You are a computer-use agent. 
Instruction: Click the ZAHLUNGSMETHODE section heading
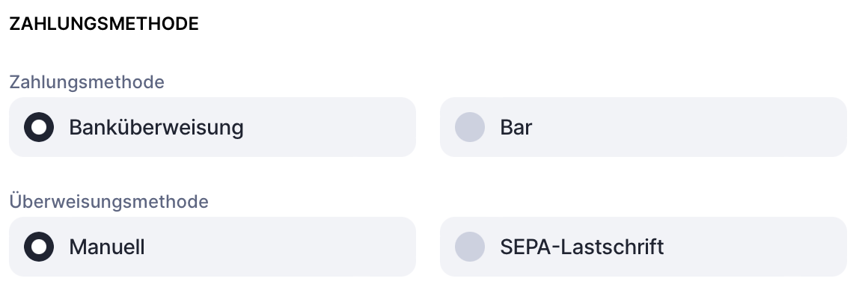point(104,24)
